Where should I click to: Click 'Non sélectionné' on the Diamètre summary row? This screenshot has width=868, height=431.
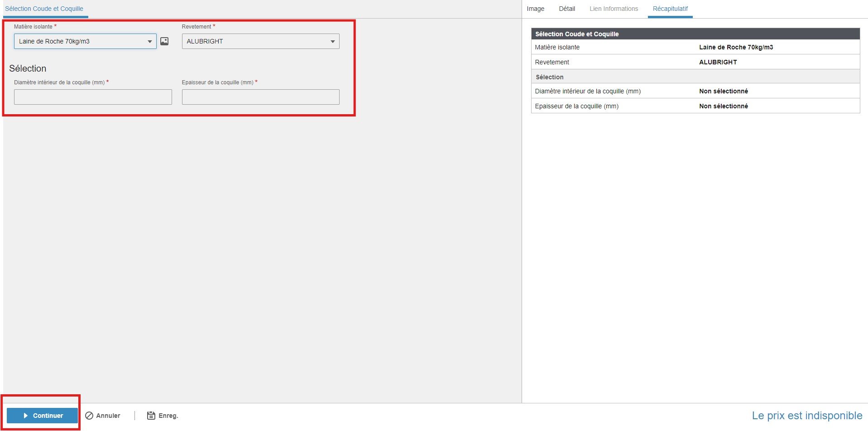coord(723,91)
